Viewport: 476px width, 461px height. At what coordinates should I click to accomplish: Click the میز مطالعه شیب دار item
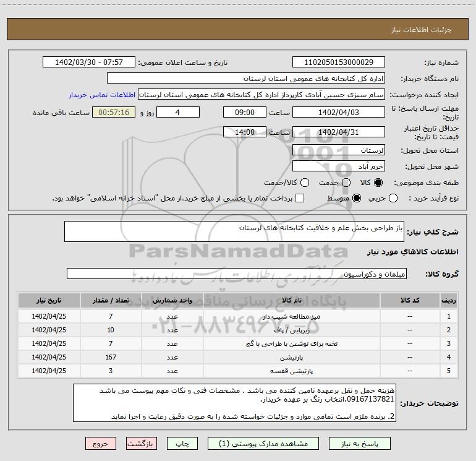coord(291,317)
